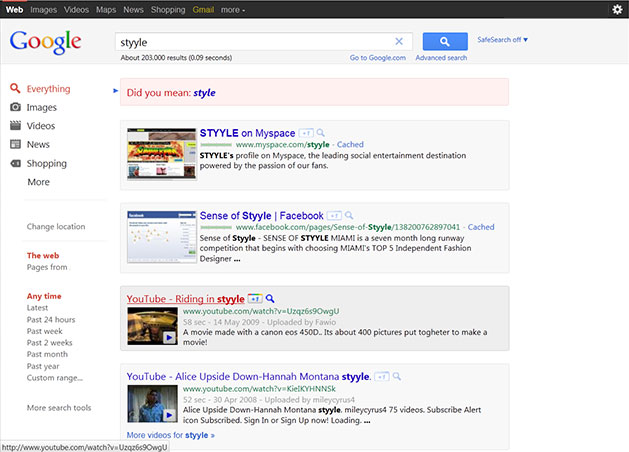The width and height of the screenshot is (629, 452).
Task: Click +1 button on Riding in styyle
Action: click(x=255, y=299)
